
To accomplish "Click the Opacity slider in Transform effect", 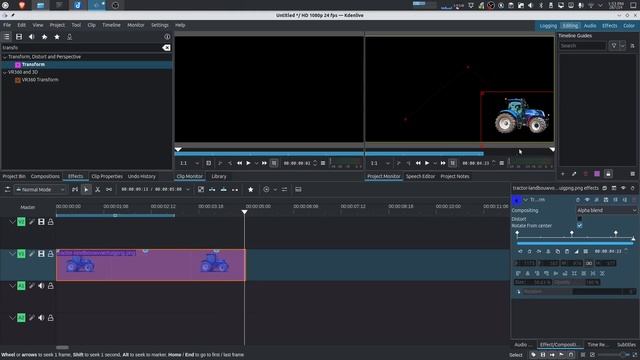I will [x=577, y=282].
